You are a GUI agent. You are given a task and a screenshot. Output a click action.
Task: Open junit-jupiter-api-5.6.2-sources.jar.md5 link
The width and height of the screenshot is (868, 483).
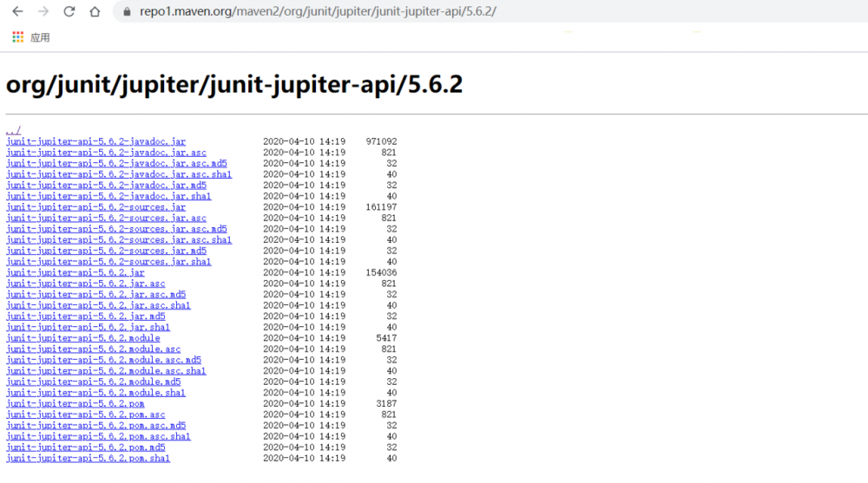point(106,251)
